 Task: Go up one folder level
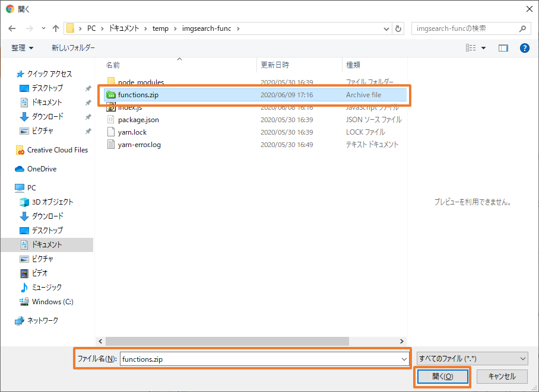pyautogui.click(x=56, y=28)
